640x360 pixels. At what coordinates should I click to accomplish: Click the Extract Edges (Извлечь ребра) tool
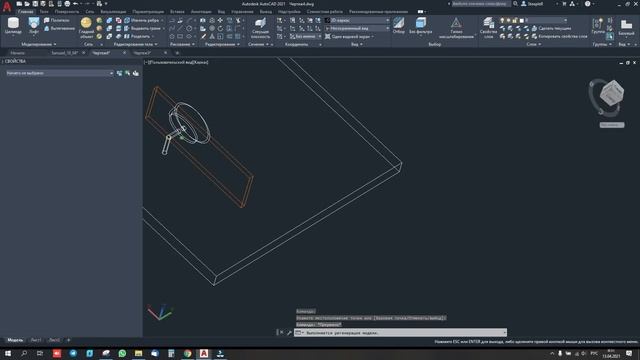coord(142,20)
